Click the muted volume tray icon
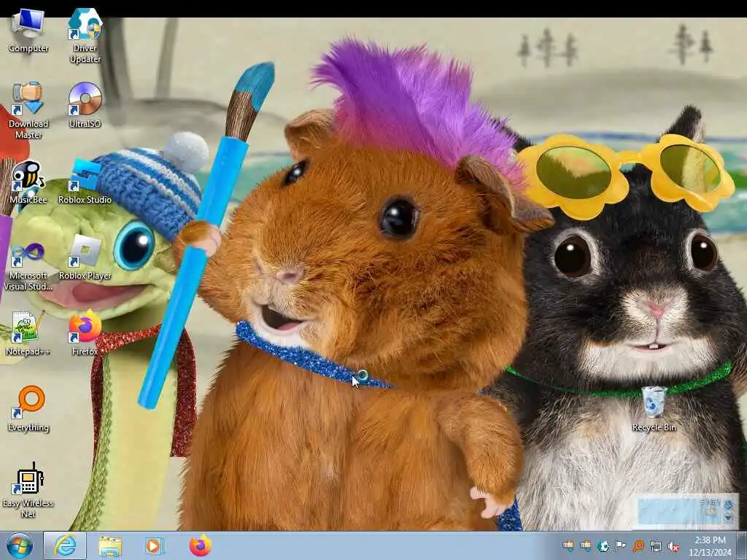This screenshot has height=560, width=747. click(673, 546)
